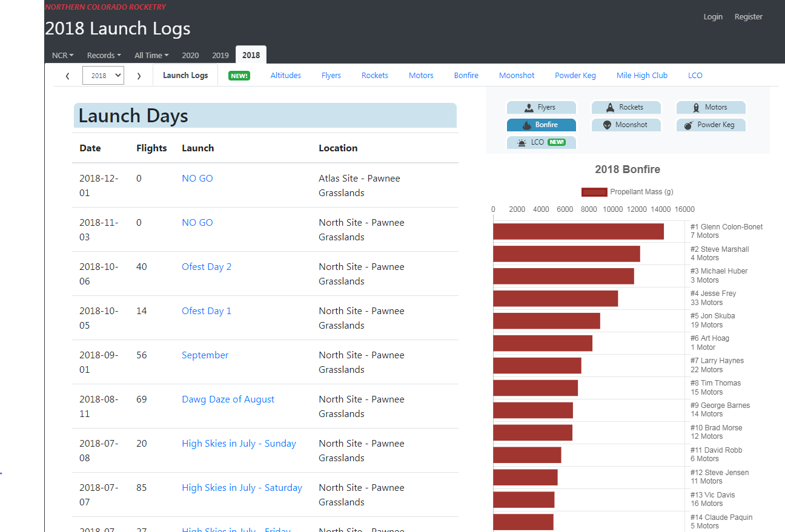This screenshot has width=785, height=532.
Task: Go to previous year with left chevron
Action: click(x=67, y=76)
